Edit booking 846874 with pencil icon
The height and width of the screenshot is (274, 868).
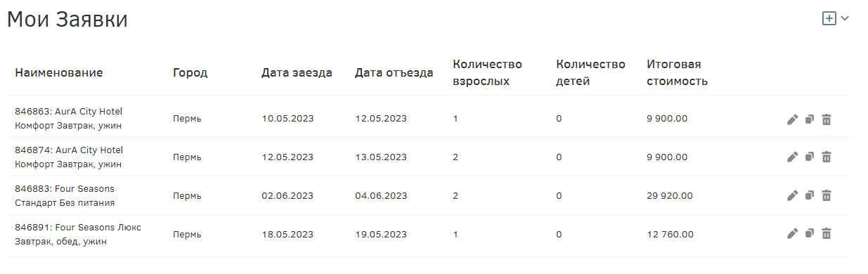coord(793,157)
